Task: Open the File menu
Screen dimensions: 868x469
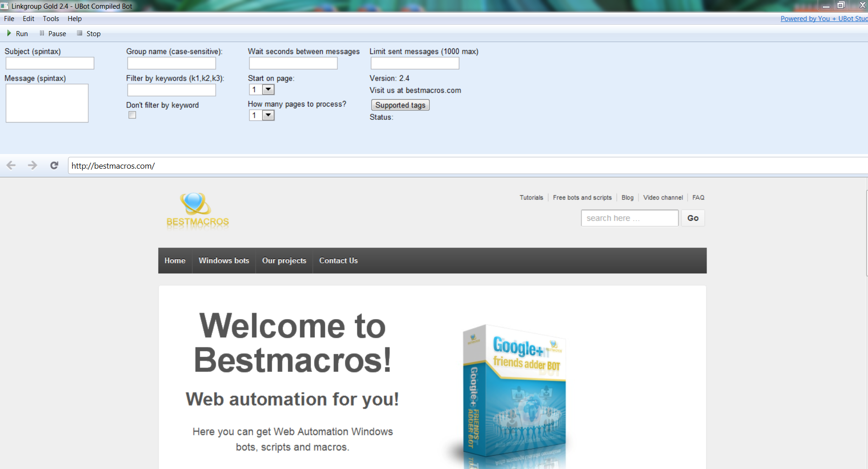Action: 9,19
